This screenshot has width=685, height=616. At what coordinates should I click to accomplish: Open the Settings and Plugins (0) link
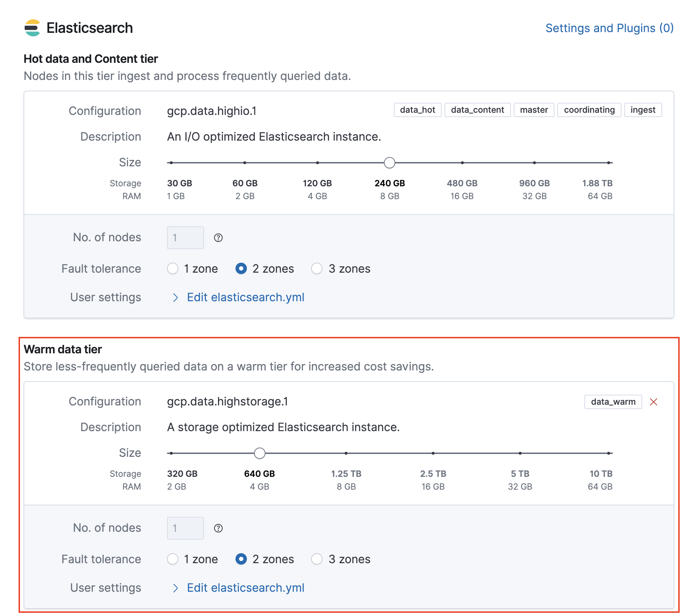click(x=609, y=28)
